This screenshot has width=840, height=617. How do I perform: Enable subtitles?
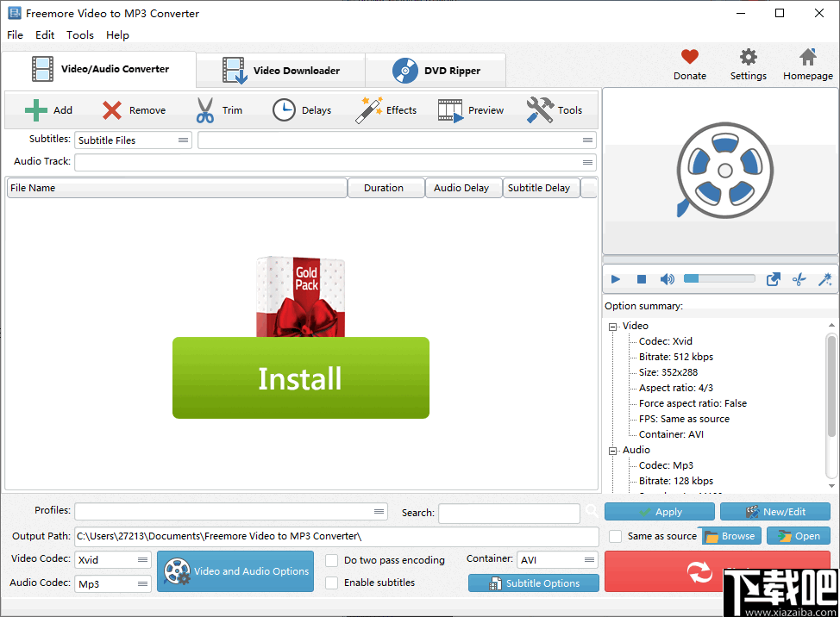coord(331,583)
